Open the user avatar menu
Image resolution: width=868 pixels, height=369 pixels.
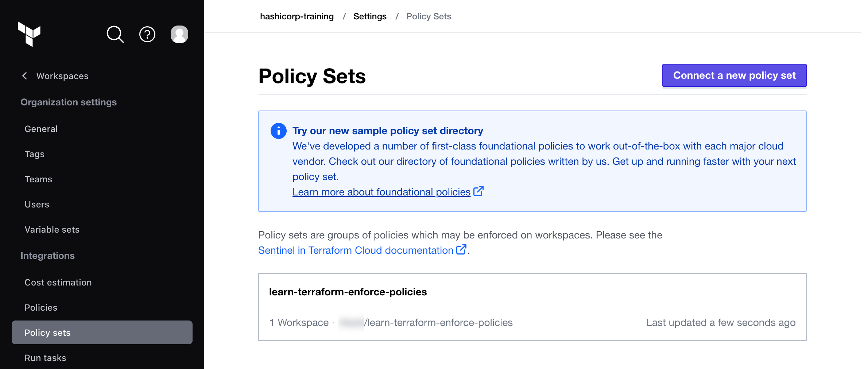tap(179, 34)
